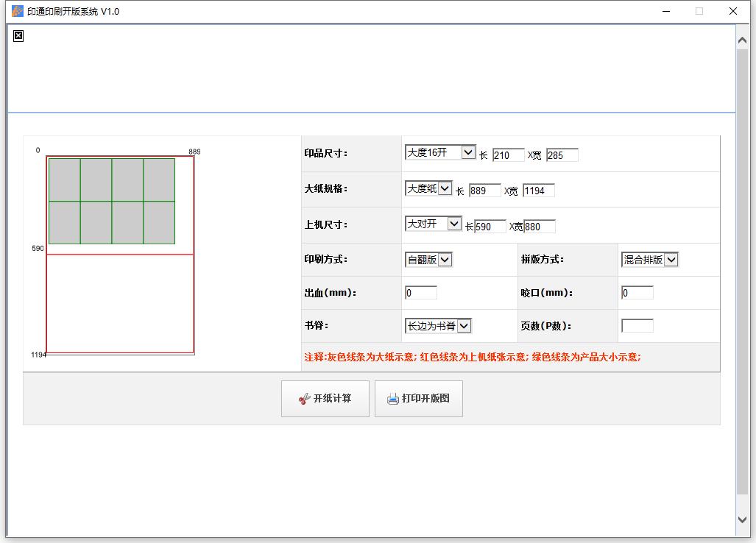Click the app logo in the title bar
756x543 pixels.
(18, 11)
